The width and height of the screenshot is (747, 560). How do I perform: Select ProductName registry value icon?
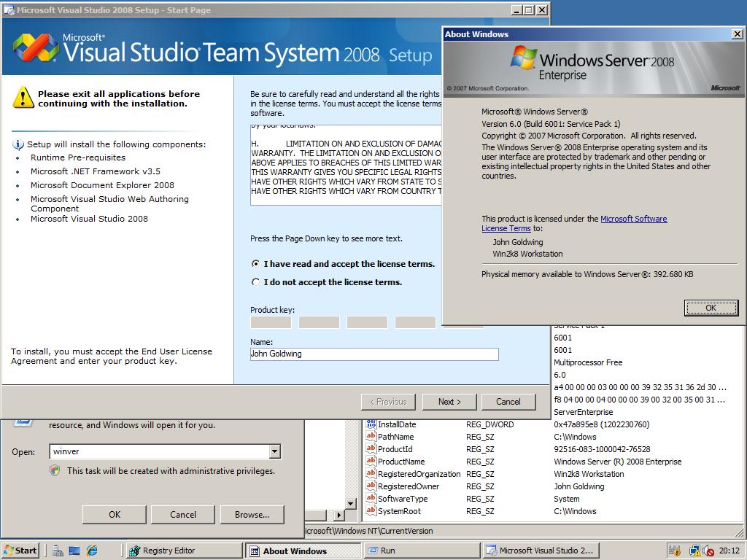[371, 461]
